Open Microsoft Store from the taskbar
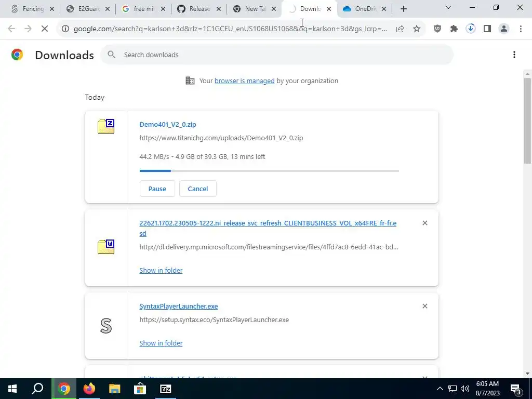 coord(140,389)
